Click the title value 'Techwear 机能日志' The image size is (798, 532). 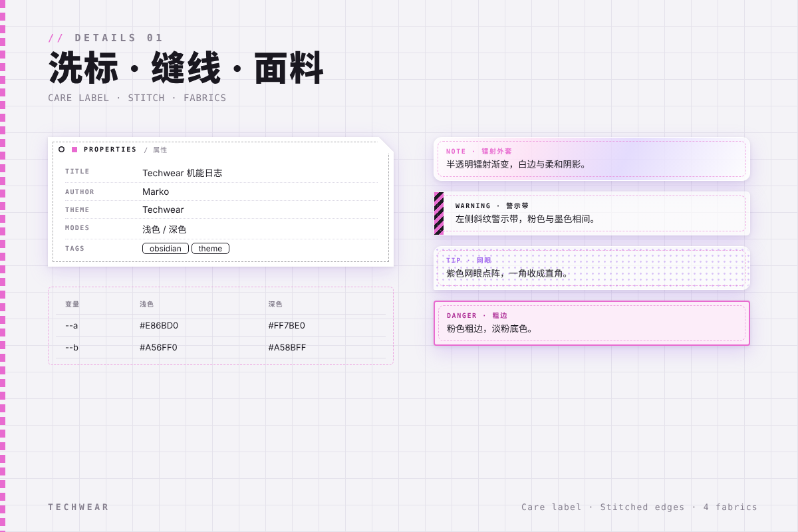tap(182, 173)
